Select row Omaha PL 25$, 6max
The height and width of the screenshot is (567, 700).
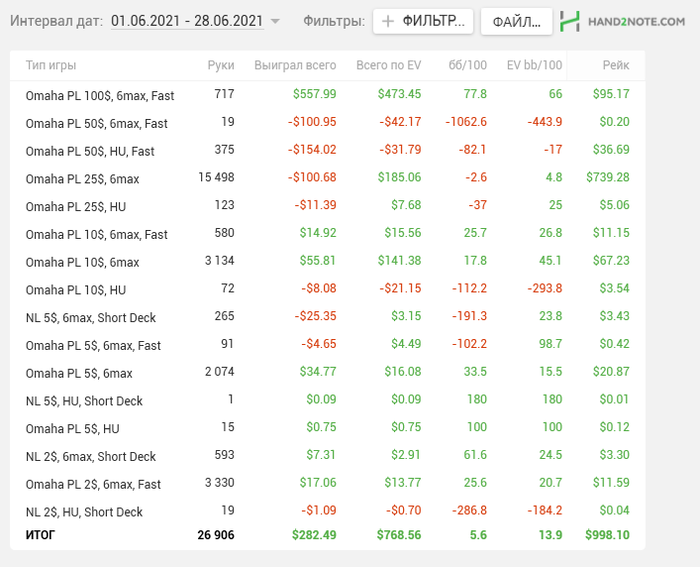click(x=327, y=178)
